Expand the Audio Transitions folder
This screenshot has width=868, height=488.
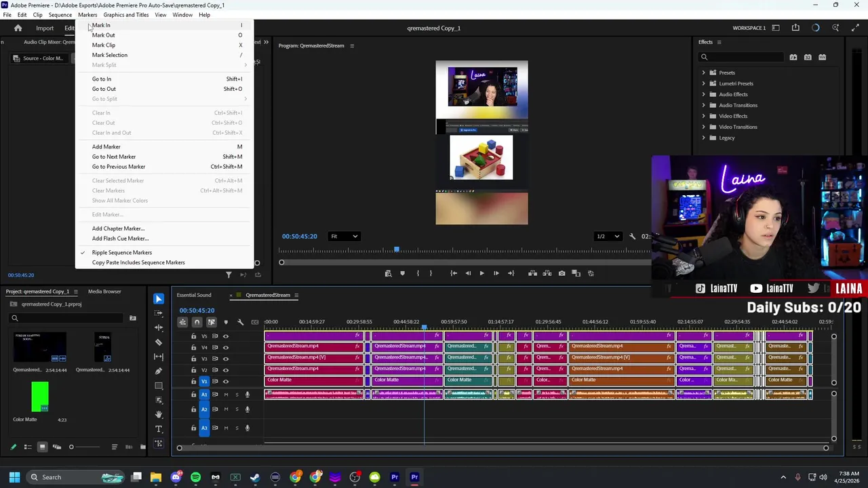click(x=704, y=105)
